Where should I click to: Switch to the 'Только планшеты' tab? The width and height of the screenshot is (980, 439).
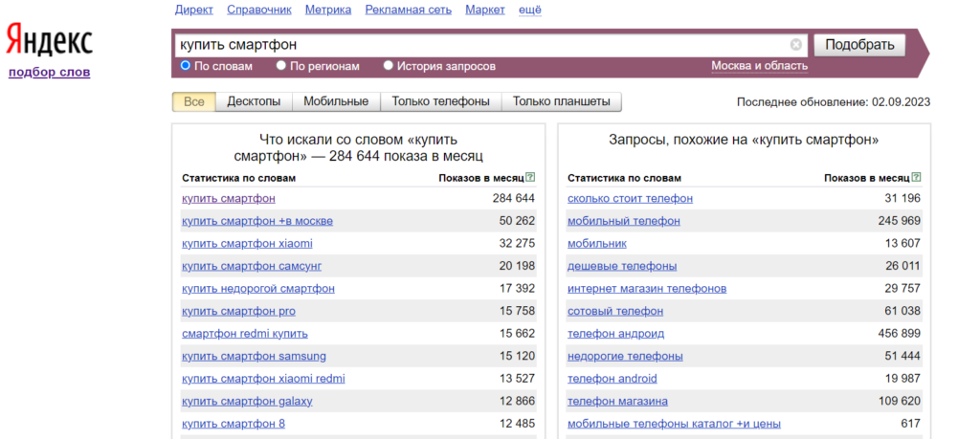coord(561,101)
